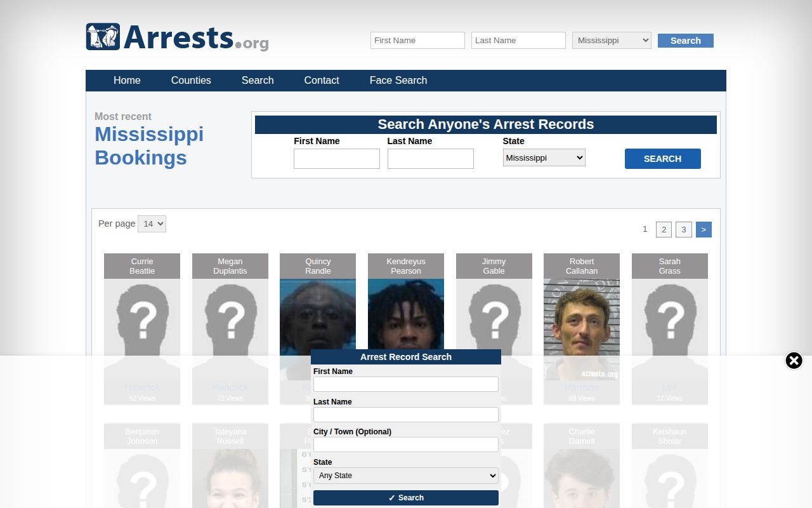Image resolution: width=812 pixels, height=508 pixels.
Task: Click the Harrison county link under Robert Callahan
Action: [582, 387]
